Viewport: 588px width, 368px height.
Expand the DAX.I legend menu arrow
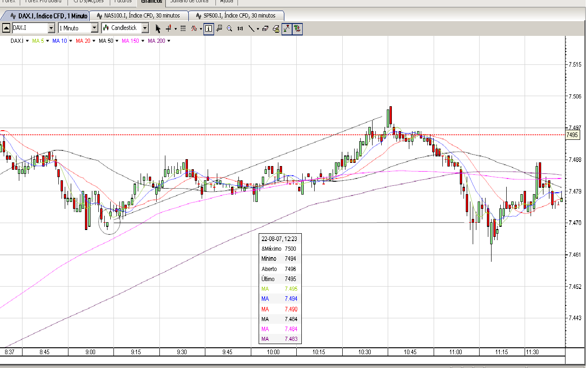[27, 41]
